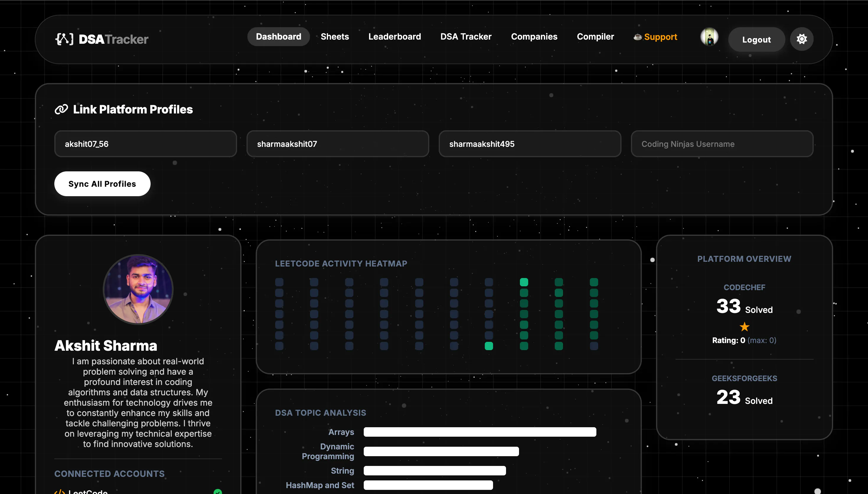Click the brightest green heatmap cell at top

[x=524, y=282]
